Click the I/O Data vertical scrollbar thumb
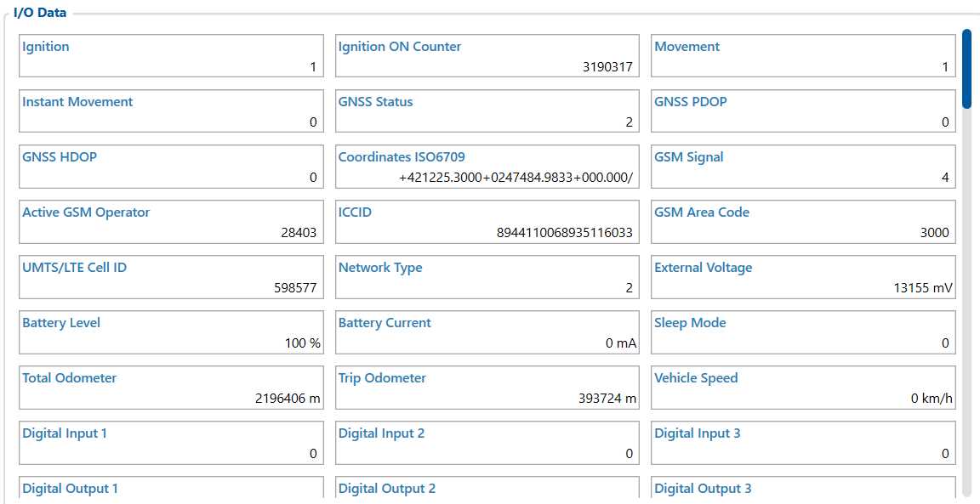 point(966,69)
